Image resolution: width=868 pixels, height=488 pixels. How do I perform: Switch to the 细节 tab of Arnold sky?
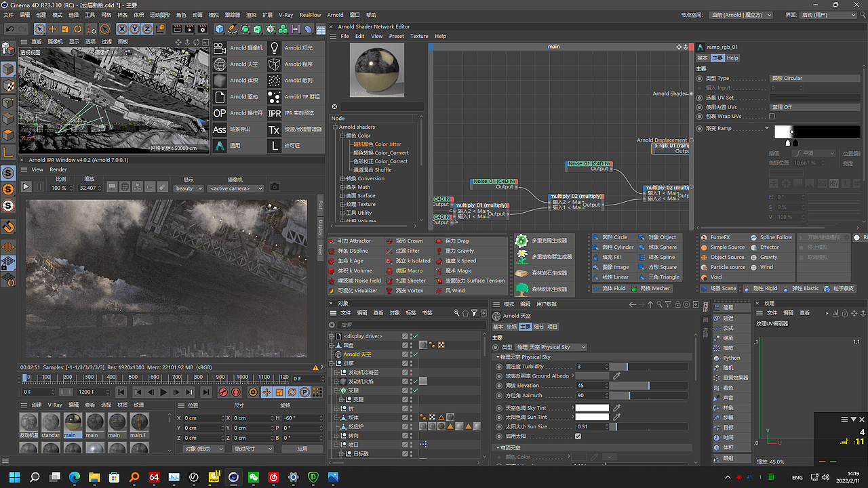pos(538,327)
